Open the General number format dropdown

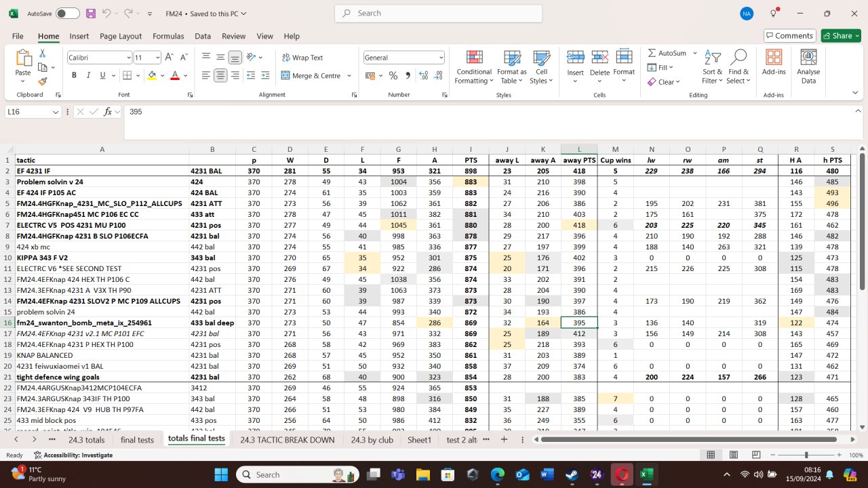click(x=441, y=58)
